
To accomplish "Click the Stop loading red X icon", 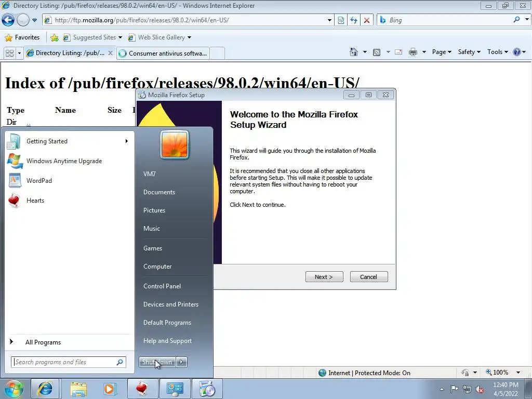I will point(367,20).
